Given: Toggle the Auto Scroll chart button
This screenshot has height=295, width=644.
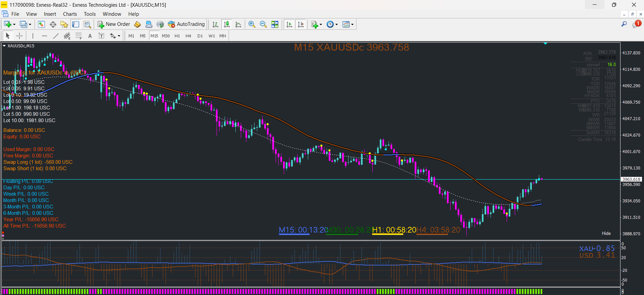Looking at the screenshot, I should click(289, 24).
